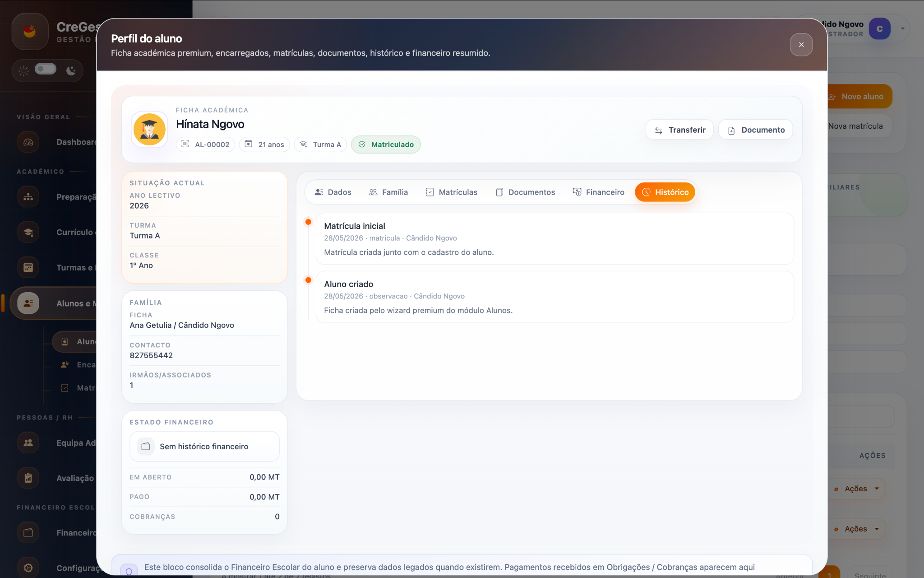Open the Documento button
Image resolution: width=924 pixels, height=578 pixels.
point(756,130)
